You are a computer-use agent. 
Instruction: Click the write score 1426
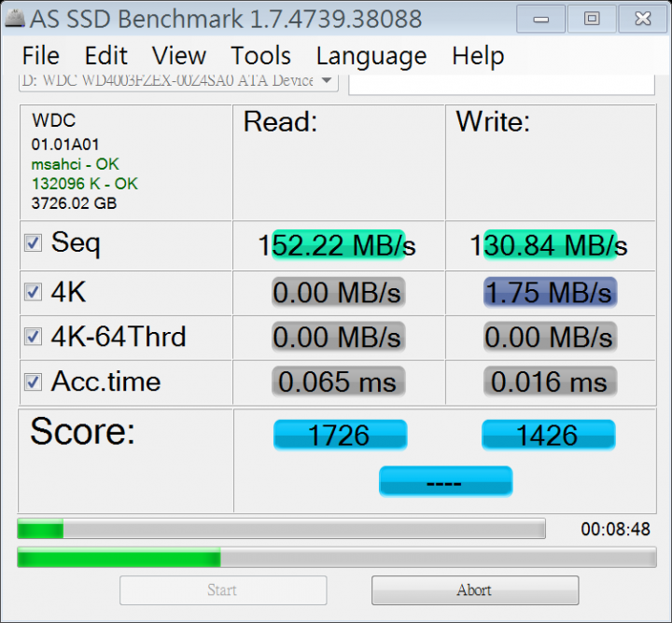[549, 435]
